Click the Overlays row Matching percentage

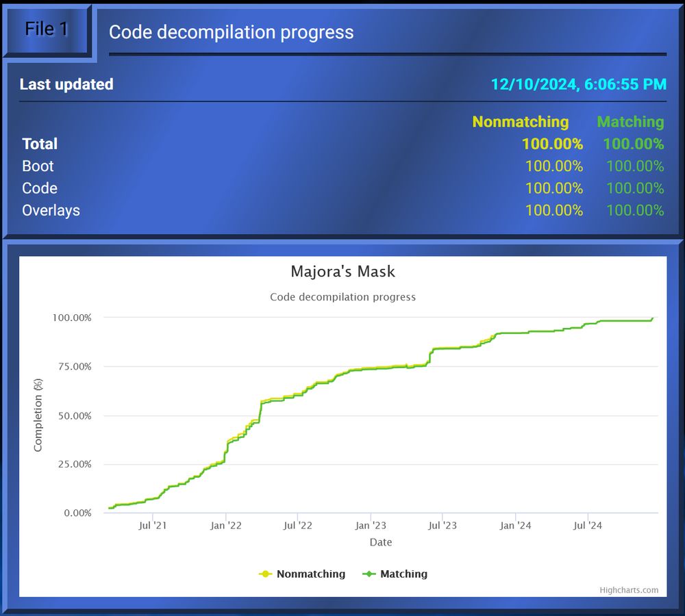click(x=635, y=210)
